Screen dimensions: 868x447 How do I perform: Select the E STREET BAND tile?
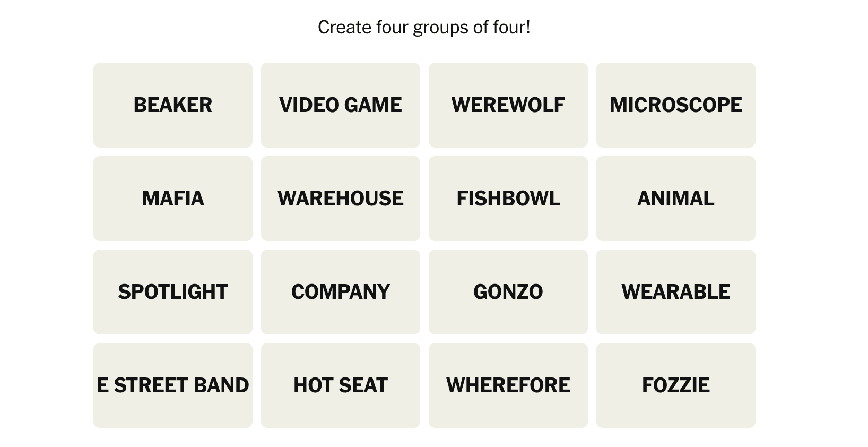coord(173,385)
